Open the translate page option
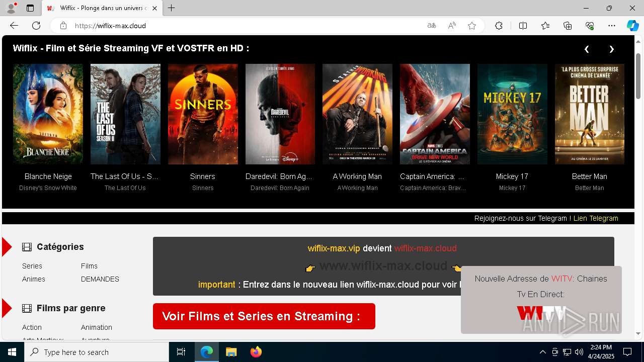 pos(431,26)
